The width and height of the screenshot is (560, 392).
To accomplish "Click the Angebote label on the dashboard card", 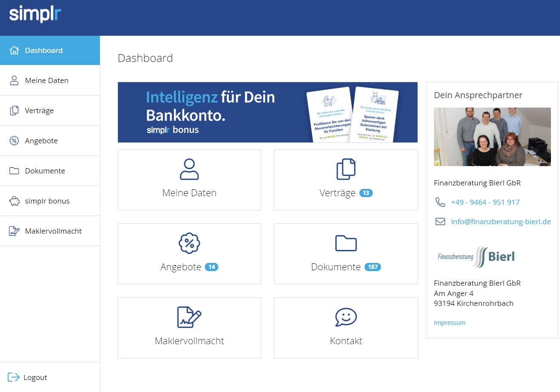I will point(181,267).
